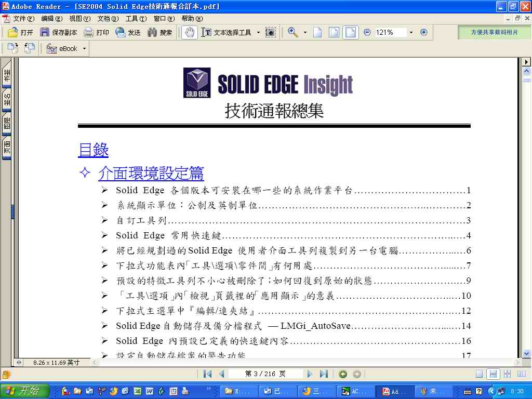
Task: Open the 视图(V) menu
Action: (x=79, y=18)
